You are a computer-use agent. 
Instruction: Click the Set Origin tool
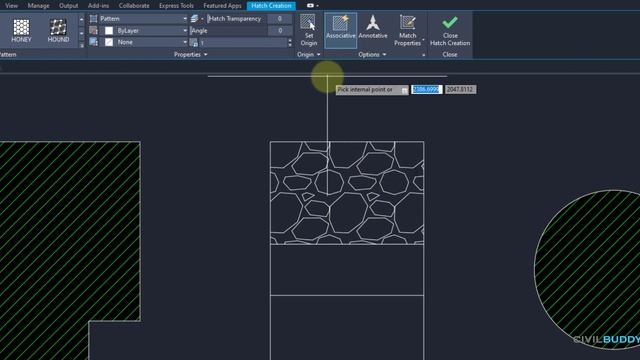pos(309,30)
